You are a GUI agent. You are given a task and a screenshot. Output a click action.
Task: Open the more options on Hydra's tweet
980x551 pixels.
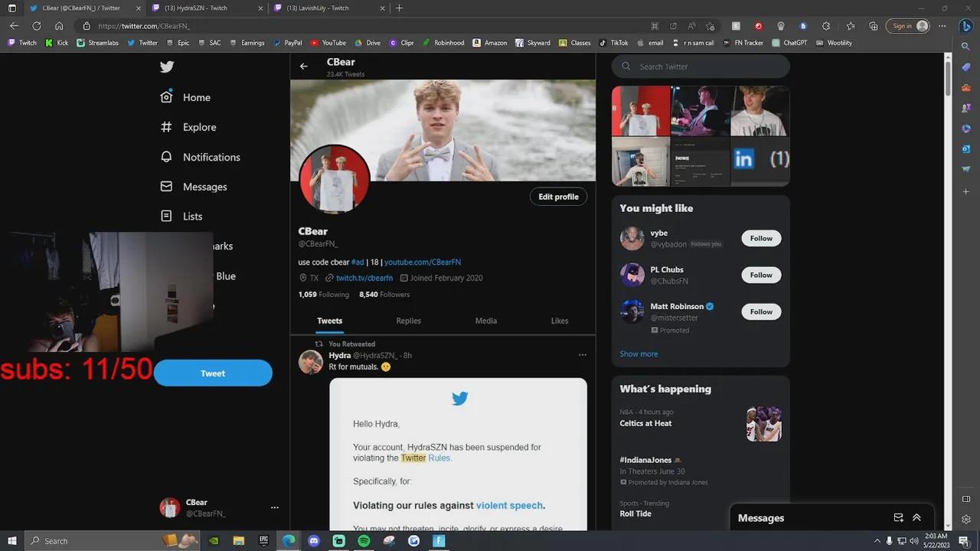point(583,355)
